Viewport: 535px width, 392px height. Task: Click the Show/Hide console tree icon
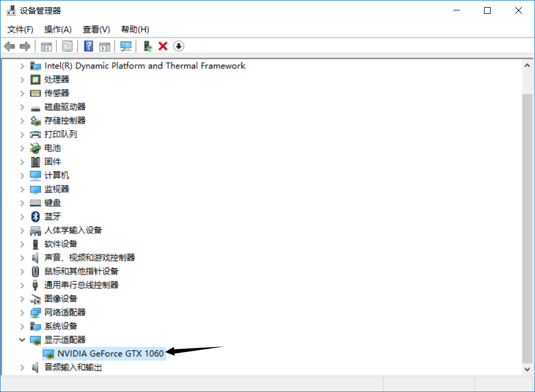pyautogui.click(x=47, y=46)
